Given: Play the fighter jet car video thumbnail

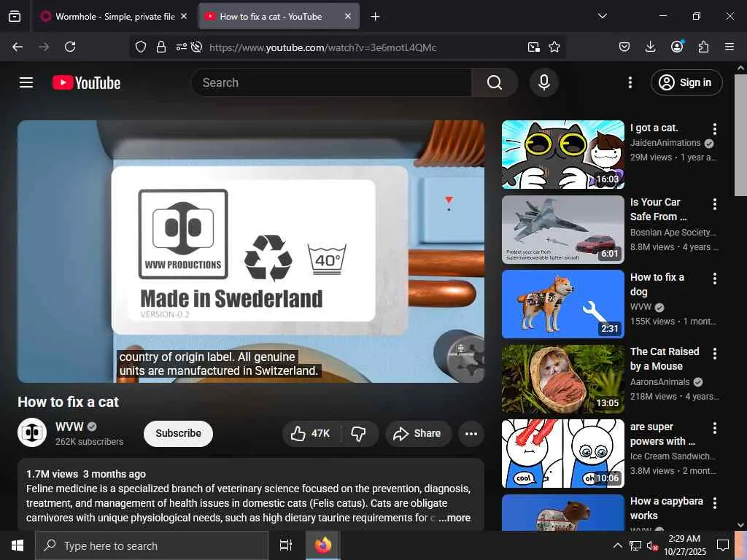Looking at the screenshot, I should point(562,230).
